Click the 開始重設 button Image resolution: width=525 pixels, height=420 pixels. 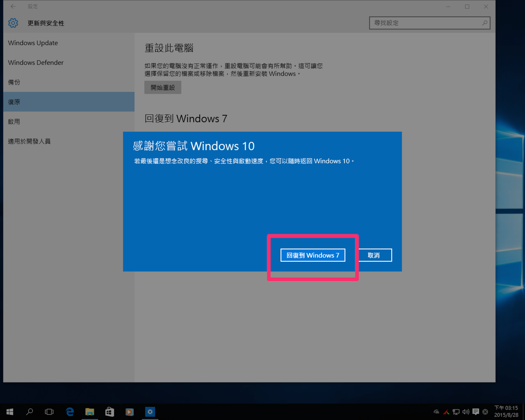(x=163, y=87)
